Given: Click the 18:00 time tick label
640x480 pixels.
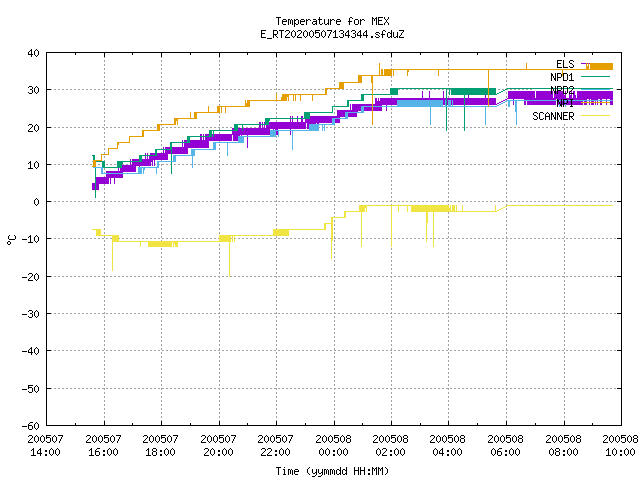Looking at the screenshot, I should (161, 452).
